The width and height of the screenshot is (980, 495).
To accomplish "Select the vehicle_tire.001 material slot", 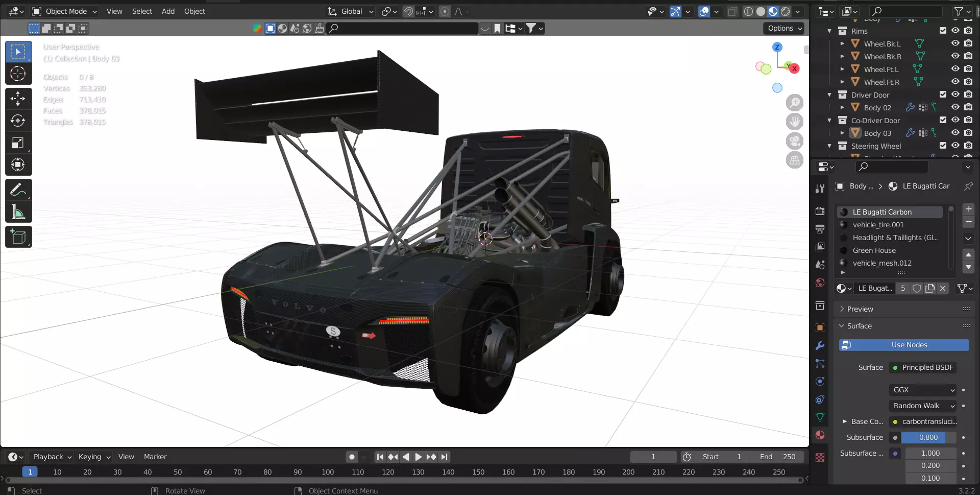I will point(891,225).
